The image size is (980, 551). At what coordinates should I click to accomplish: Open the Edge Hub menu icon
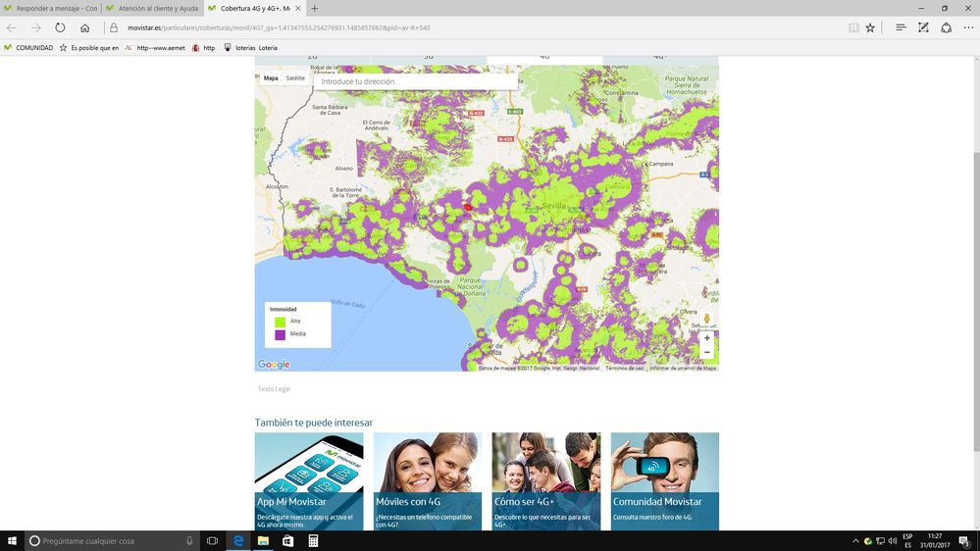click(x=901, y=27)
